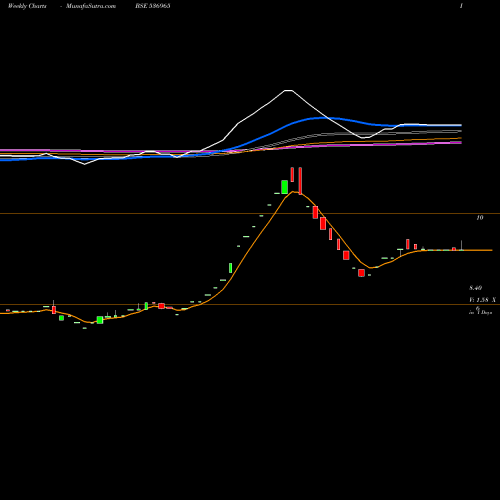
Task: Click the "10" price axis label
Action: pos(480,218)
